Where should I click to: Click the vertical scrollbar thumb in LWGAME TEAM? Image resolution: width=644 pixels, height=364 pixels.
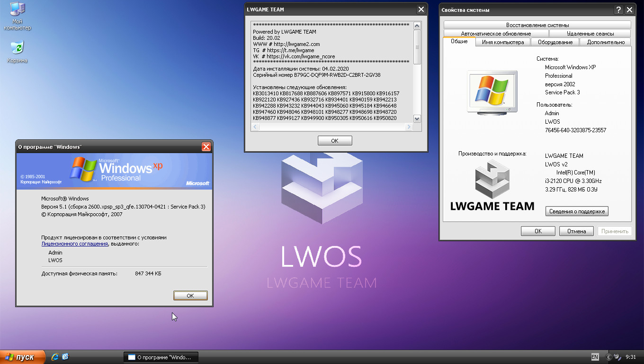click(417, 47)
